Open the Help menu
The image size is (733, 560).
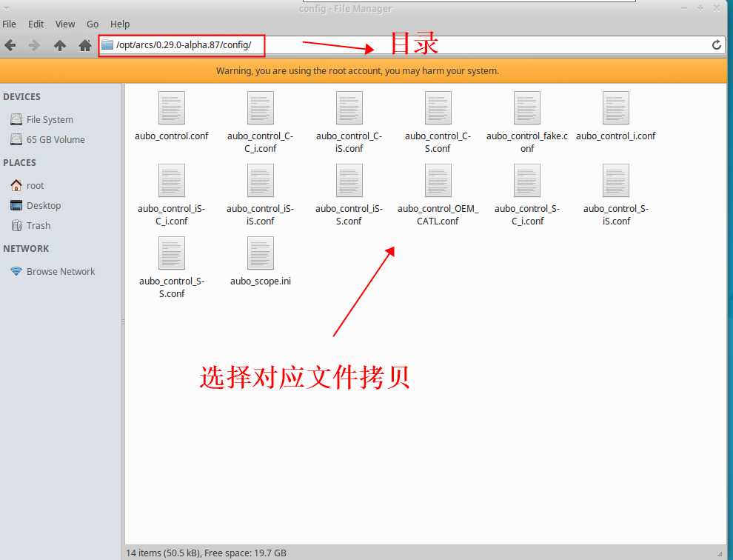coord(120,24)
